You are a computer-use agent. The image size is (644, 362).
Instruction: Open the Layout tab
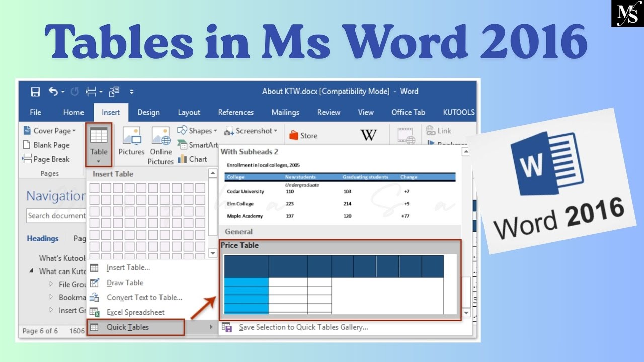click(x=189, y=112)
